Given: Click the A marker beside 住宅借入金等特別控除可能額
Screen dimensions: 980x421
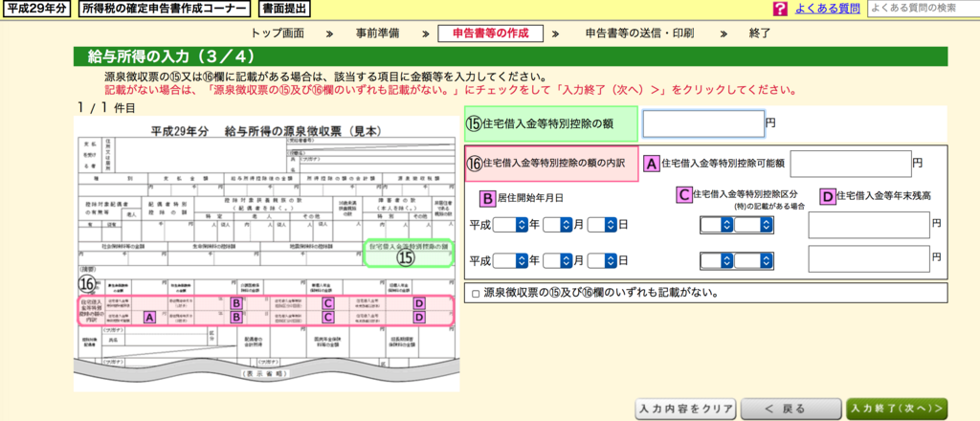Looking at the screenshot, I should (x=651, y=164).
